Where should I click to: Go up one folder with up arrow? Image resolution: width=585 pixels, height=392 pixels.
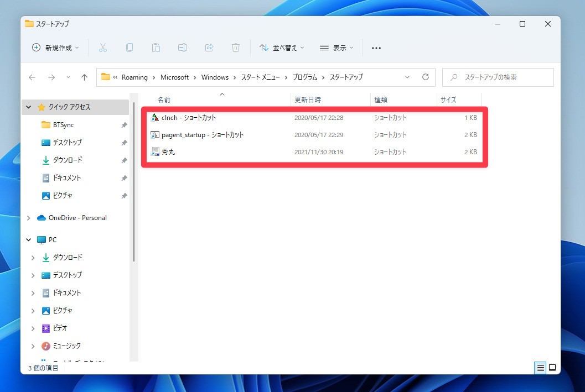tap(84, 77)
